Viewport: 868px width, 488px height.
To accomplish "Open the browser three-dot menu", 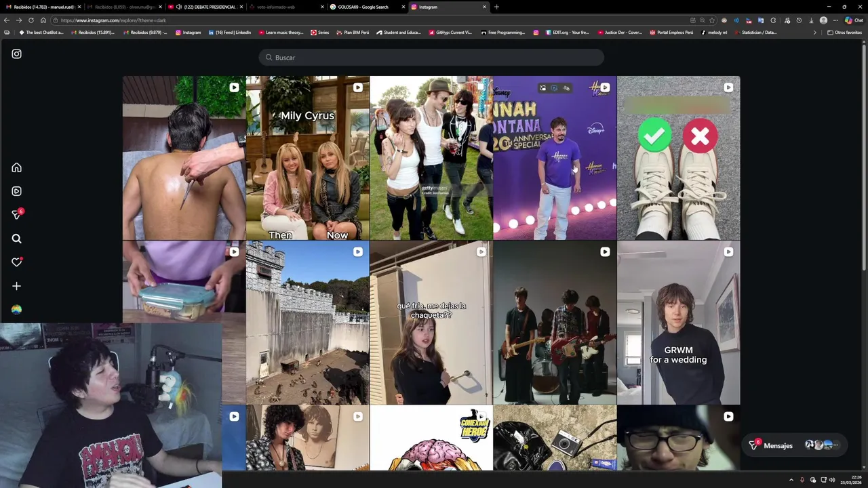I will click(x=835, y=20).
